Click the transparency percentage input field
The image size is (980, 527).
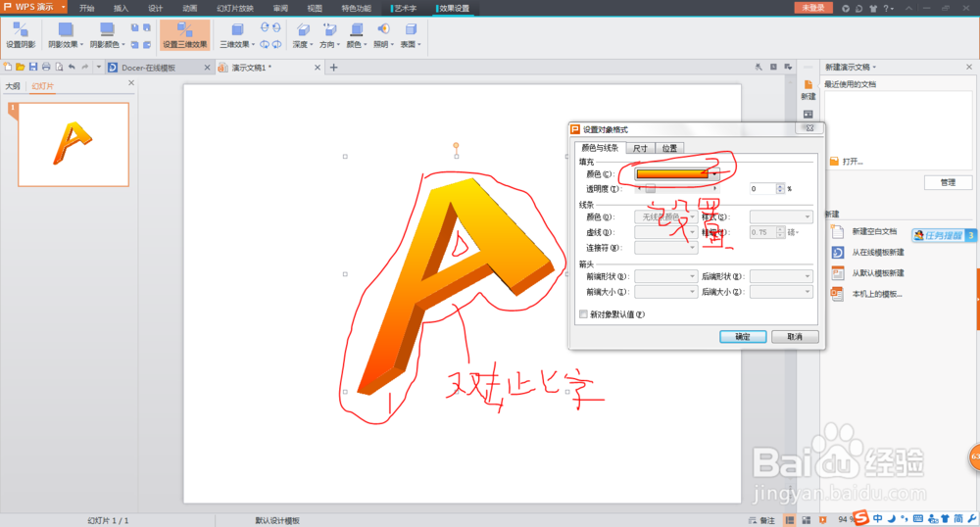(x=762, y=189)
